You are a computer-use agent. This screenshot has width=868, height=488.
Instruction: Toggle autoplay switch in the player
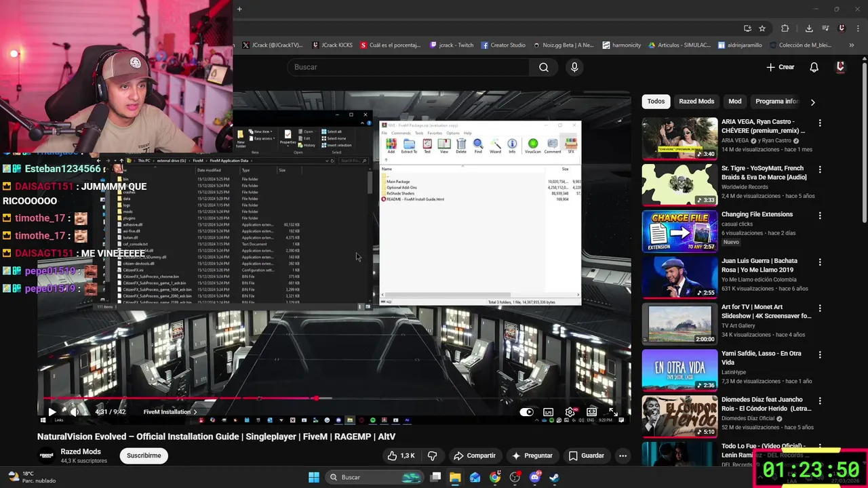[x=526, y=411]
